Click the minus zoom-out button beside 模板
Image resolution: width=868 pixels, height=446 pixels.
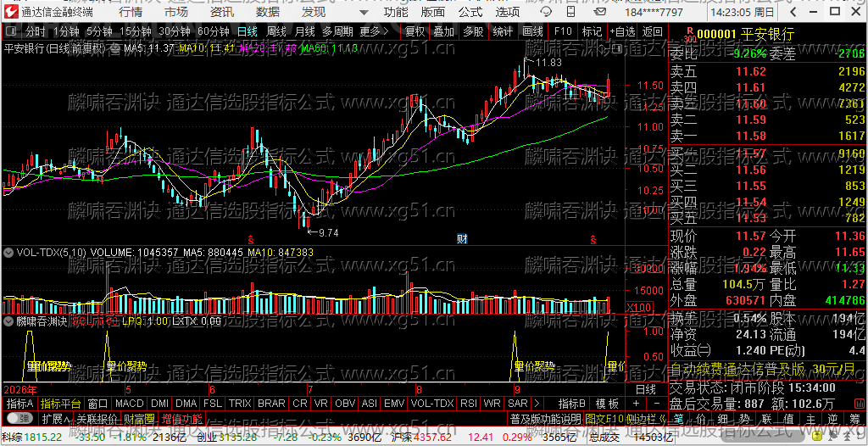click(x=657, y=403)
